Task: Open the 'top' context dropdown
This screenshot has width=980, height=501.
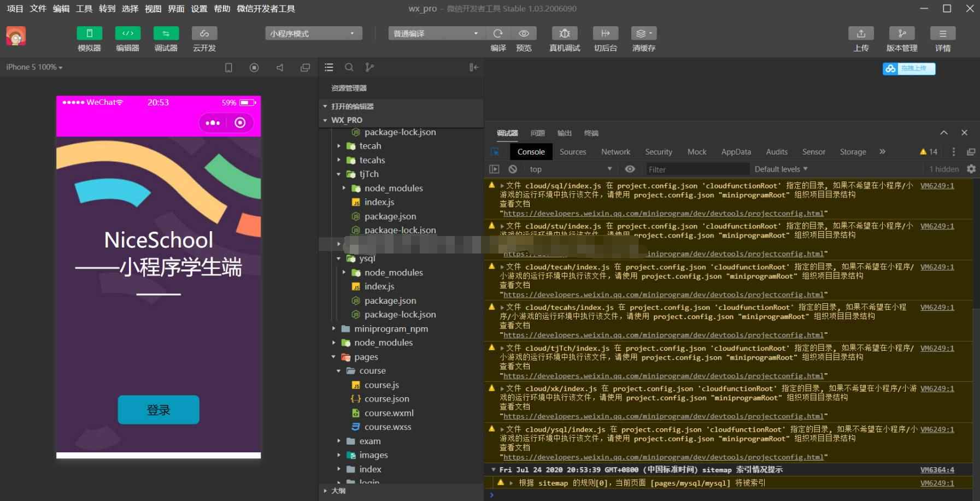Action: click(570, 169)
